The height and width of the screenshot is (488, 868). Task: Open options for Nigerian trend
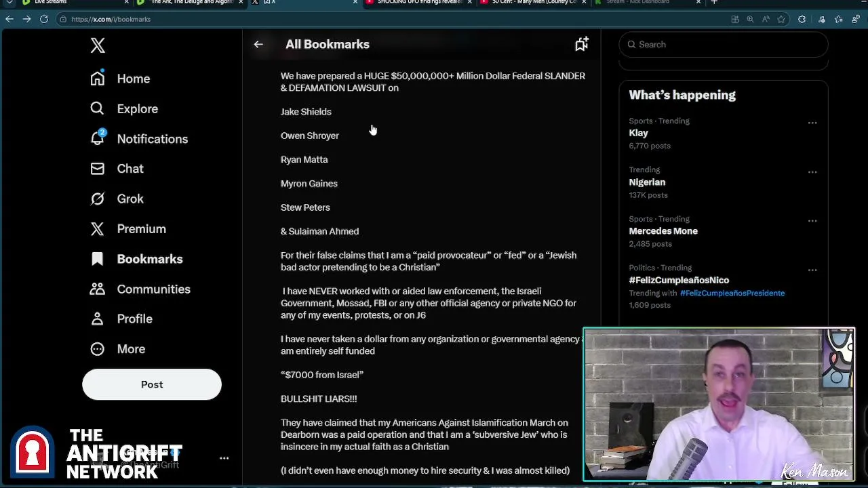[812, 172]
